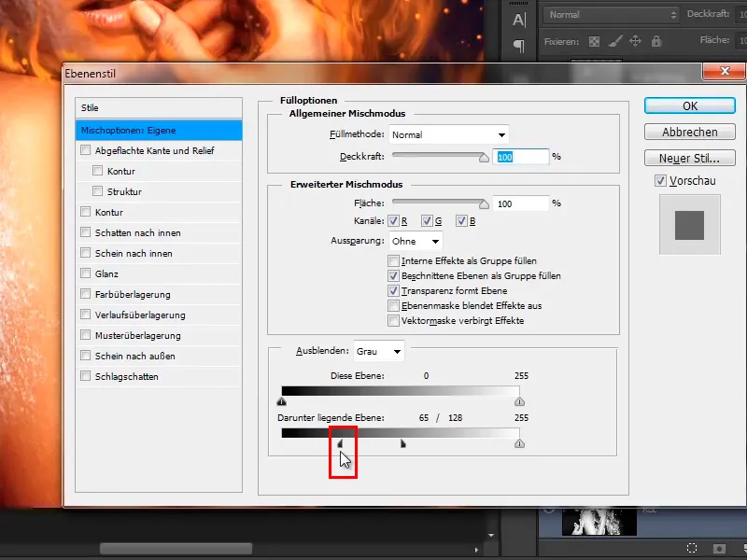Image resolution: width=747 pixels, height=560 pixels.
Task: Enable the Struktur checkbox
Action: [x=98, y=191]
